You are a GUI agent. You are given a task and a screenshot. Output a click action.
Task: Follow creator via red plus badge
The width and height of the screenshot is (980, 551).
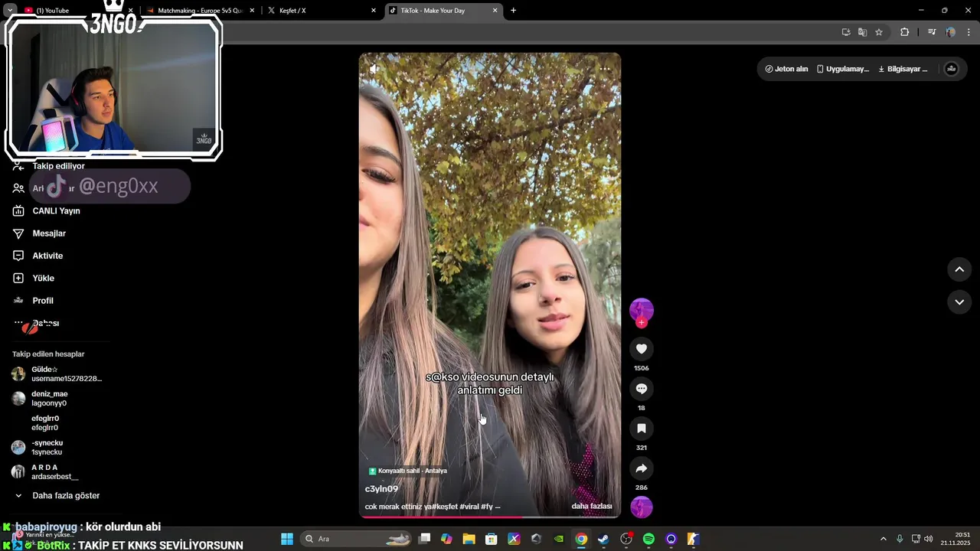(x=642, y=323)
